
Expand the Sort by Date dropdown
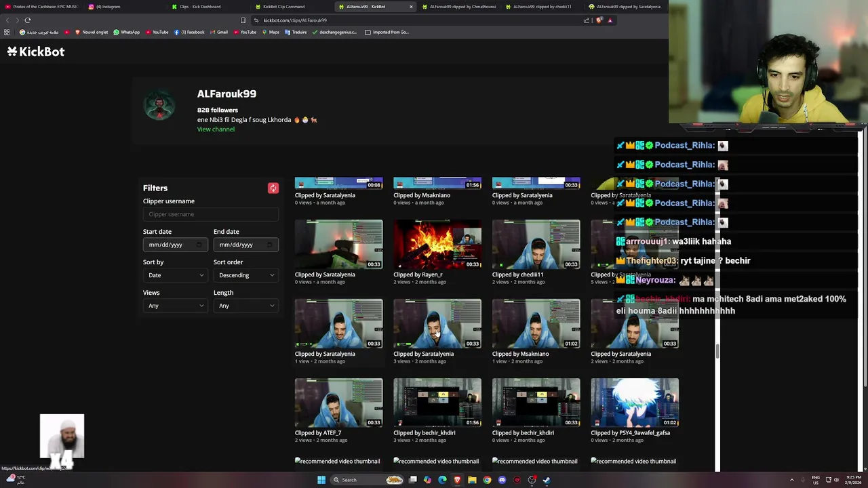pyautogui.click(x=176, y=275)
